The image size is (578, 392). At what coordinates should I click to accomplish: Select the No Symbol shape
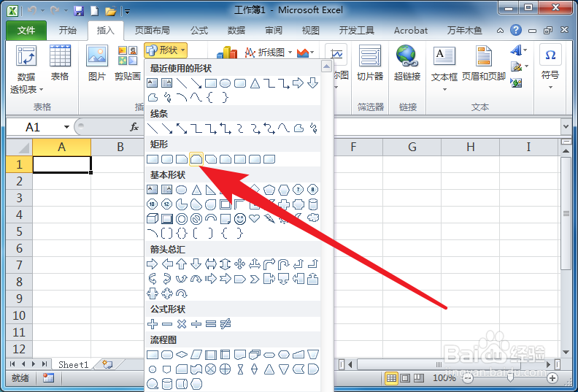196,219
